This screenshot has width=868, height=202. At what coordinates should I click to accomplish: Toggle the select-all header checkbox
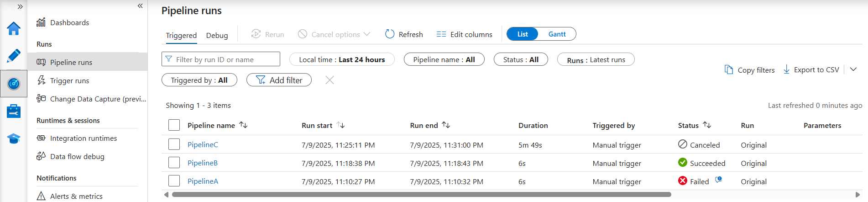coord(174,125)
